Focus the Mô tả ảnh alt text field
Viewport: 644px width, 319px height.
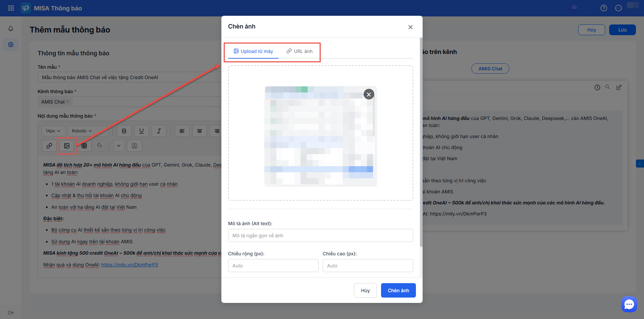[x=321, y=236]
